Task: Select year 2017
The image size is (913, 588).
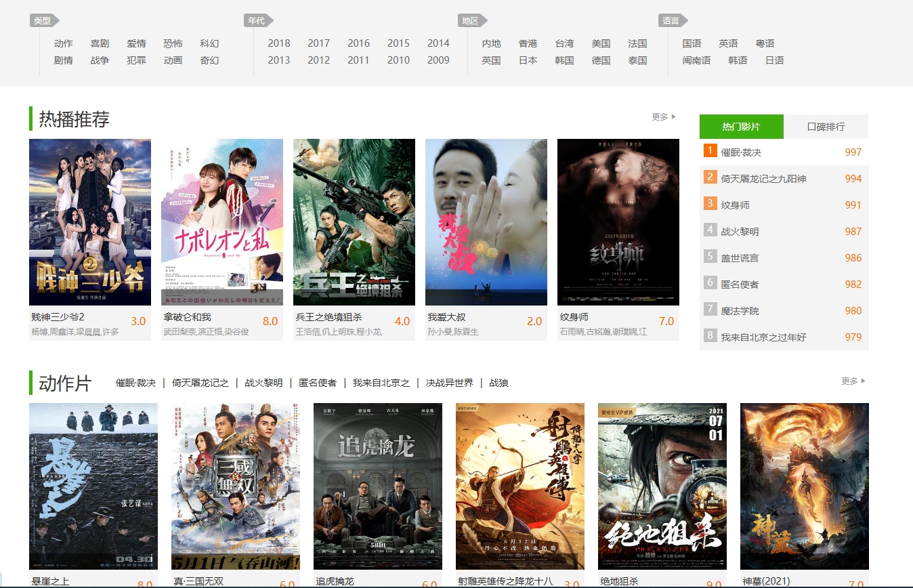Action: click(x=319, y=43)
